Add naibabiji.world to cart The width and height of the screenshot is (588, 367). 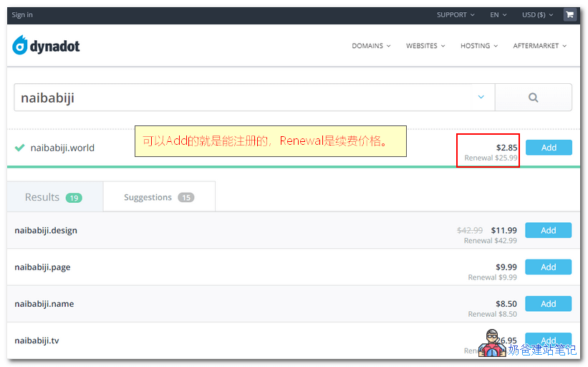549,148
